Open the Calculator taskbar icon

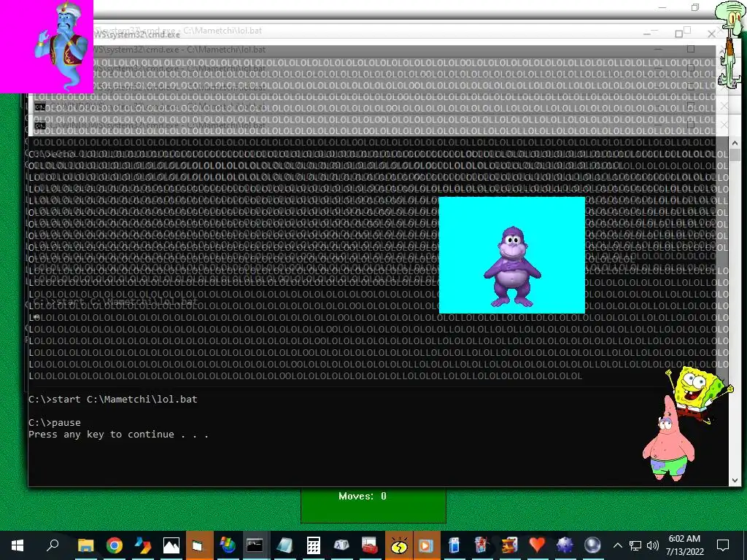(x=313, y=545)
